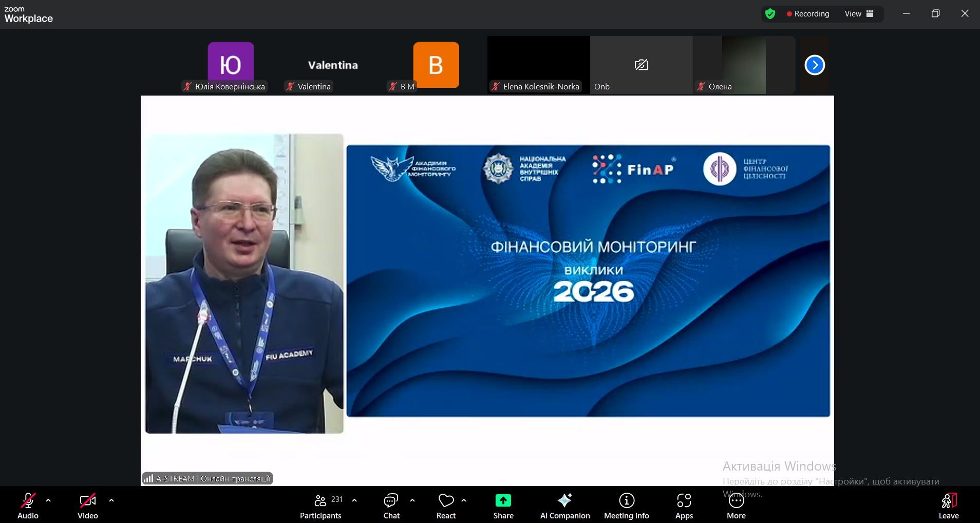Viewport: 980px width, 523px height.
Task: Expand audio settings arrow next to Audio
Action: (48, 500)
